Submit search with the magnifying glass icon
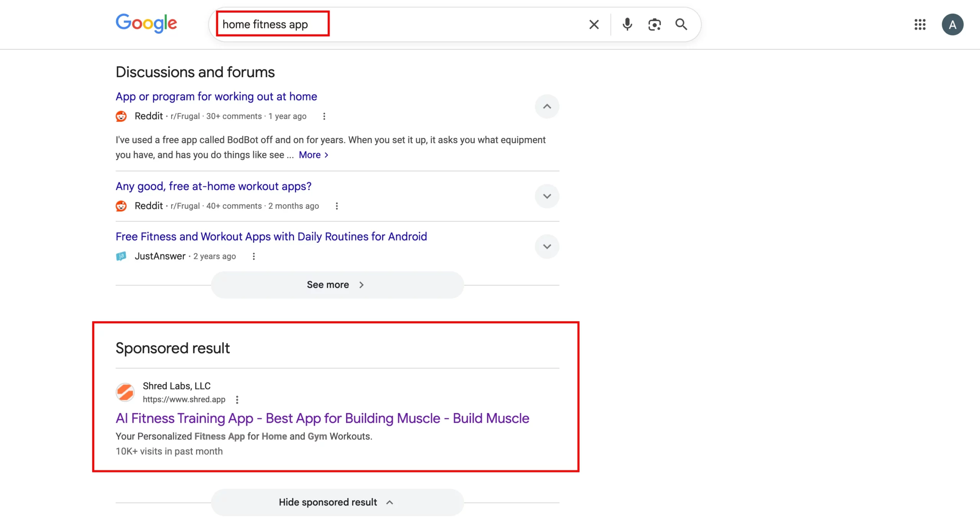The height and width of the screenshot is (529, 980). (681, 24)
